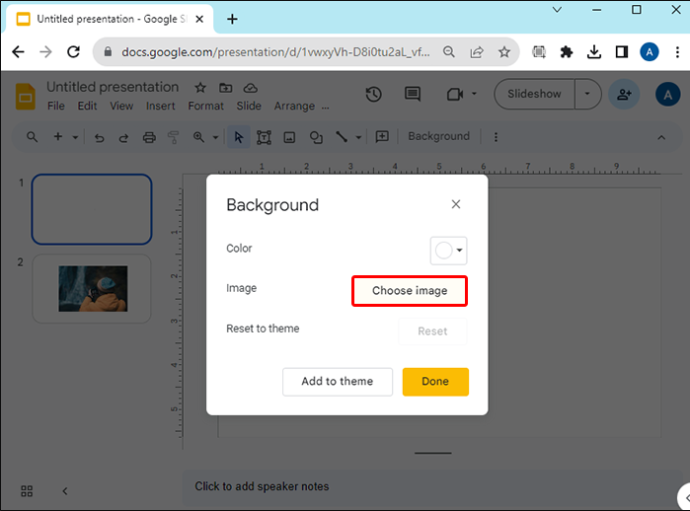Star the Untitled presentation
Image resolution: width=690 pixels, height=511 pixels.
[200, 88]
